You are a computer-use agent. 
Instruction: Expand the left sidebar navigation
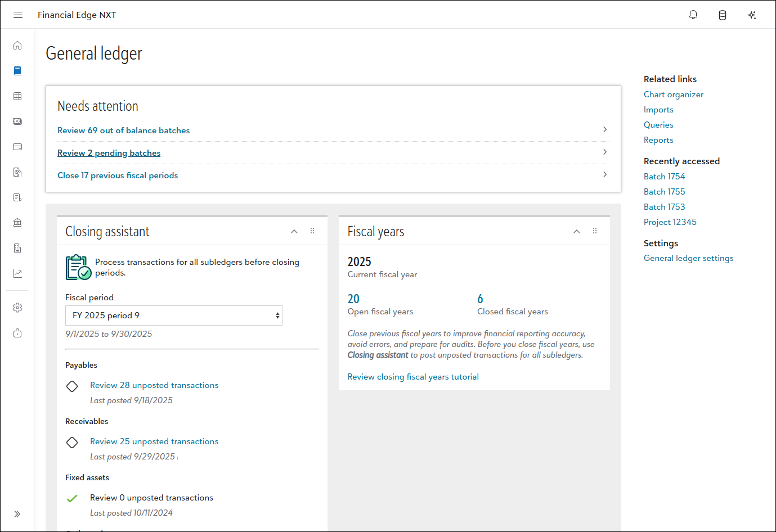tap(17, 514)
